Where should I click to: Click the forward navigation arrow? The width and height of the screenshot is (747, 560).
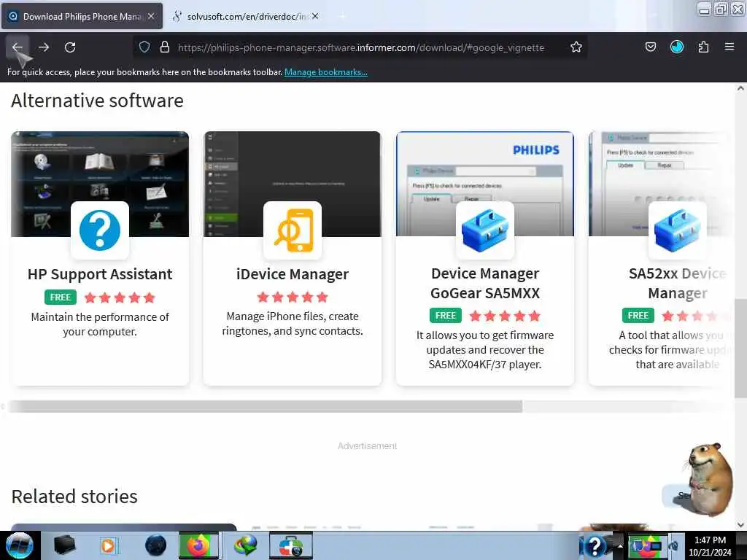[44, 47]
